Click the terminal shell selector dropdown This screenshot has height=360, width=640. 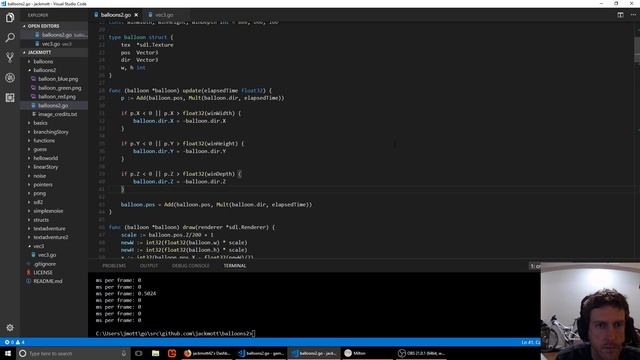pos(535,266)
